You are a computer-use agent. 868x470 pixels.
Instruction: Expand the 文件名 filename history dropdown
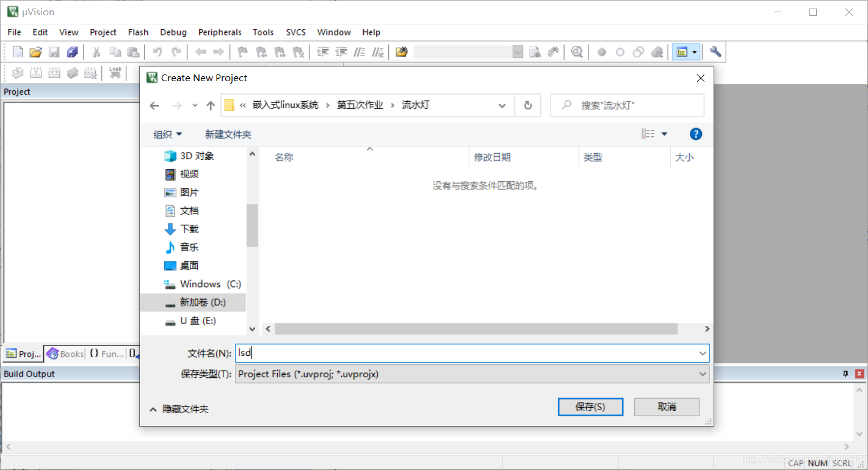coord(703,353)
